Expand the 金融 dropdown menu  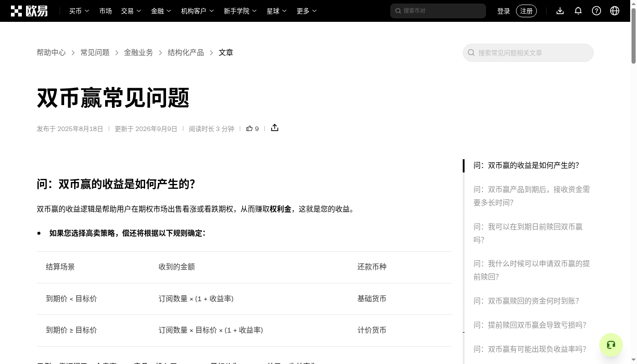pyautogui.click(x=161, y=11)
